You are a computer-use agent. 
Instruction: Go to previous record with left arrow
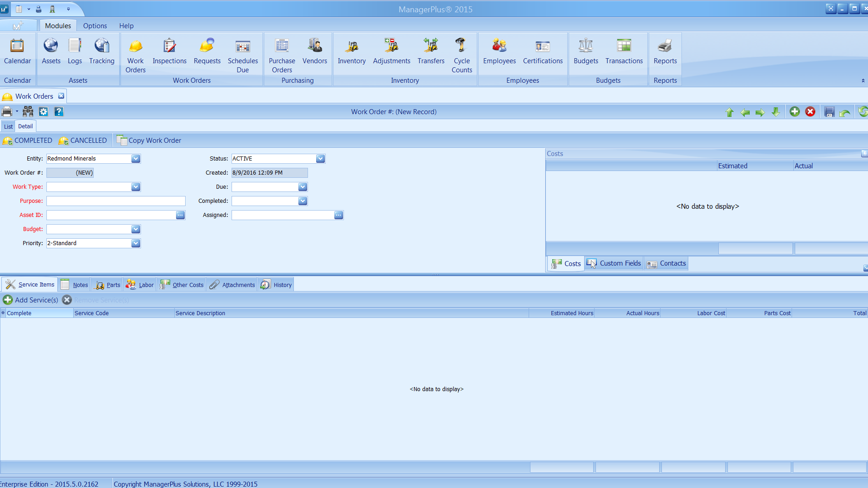[745, 112]
